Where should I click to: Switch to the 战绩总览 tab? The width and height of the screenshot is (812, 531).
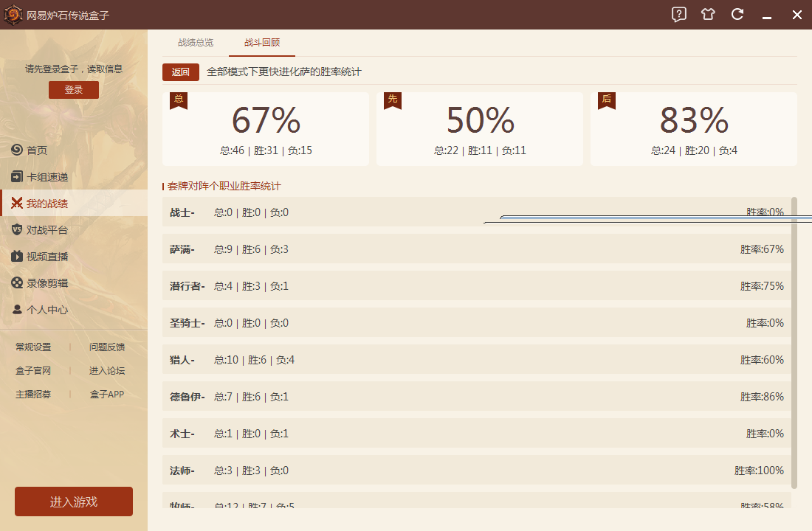196,43
